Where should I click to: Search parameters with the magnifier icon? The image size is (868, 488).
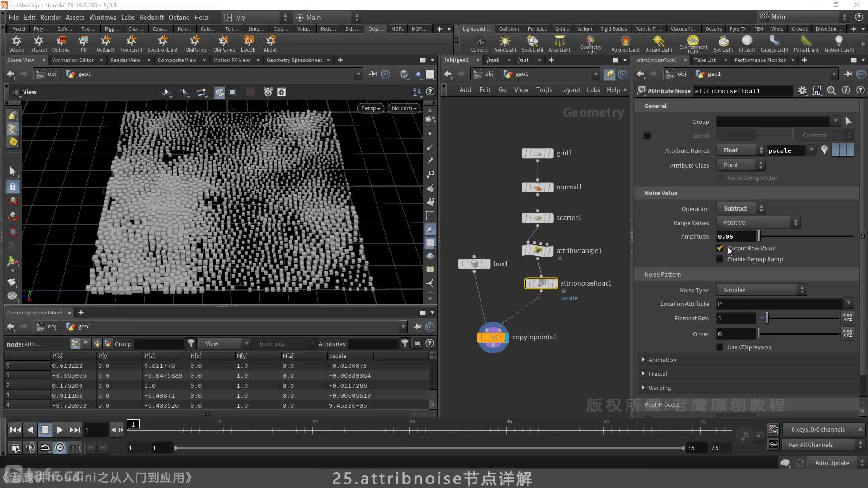point(831,91)
